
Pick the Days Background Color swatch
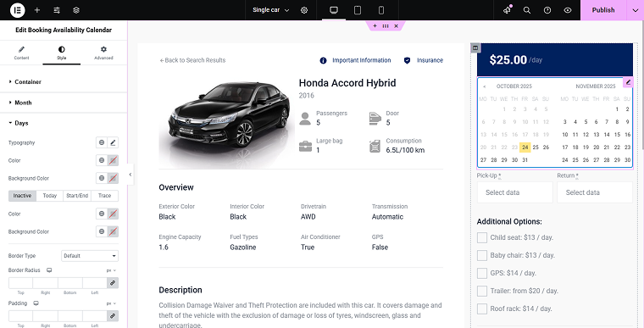(x=113, y=178)
